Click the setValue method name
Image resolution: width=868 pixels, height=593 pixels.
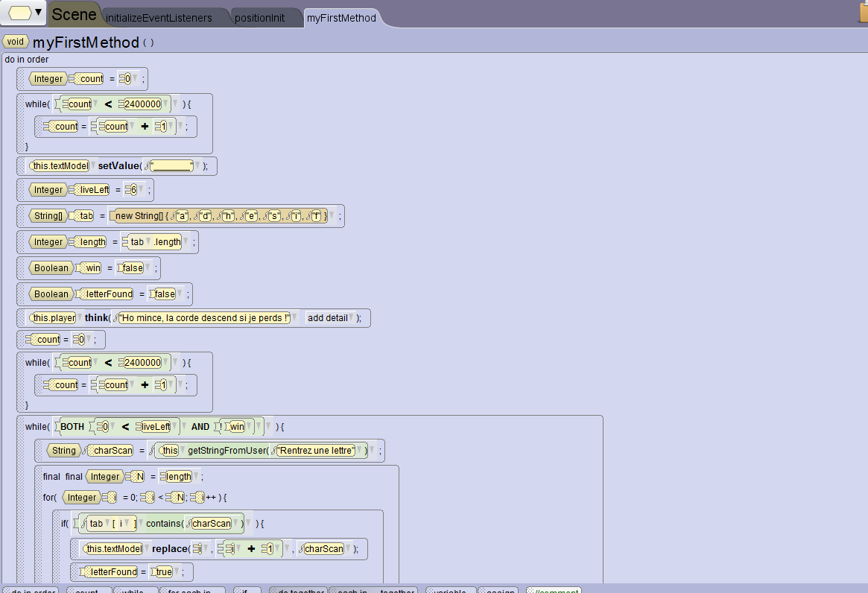pos(118,165)
